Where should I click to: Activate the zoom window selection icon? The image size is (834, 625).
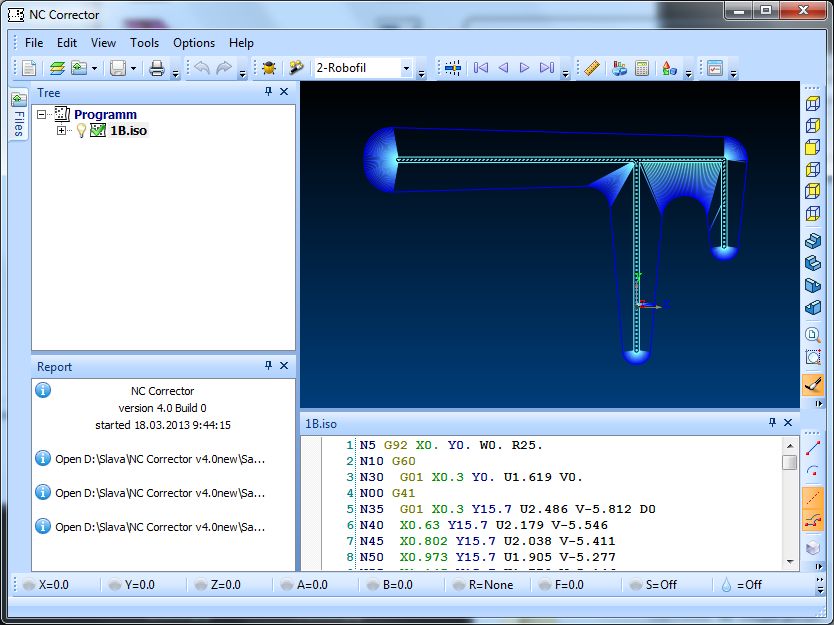pyautogui.click(x=813, y=357)
